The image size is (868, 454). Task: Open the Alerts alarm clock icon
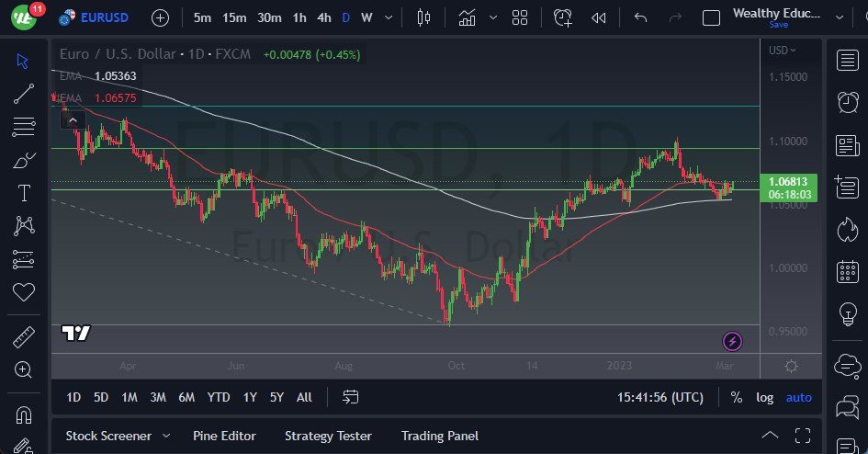(848, 103)
